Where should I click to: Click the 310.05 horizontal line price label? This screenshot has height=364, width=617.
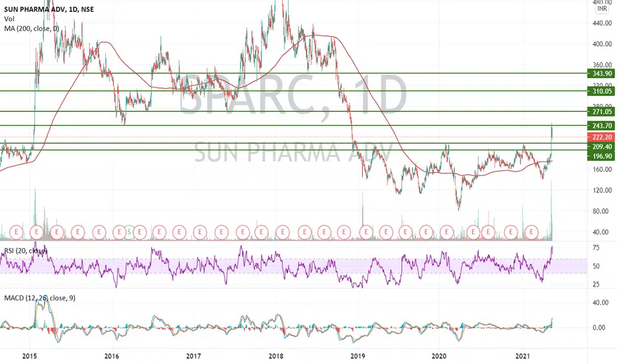(601, 91)
